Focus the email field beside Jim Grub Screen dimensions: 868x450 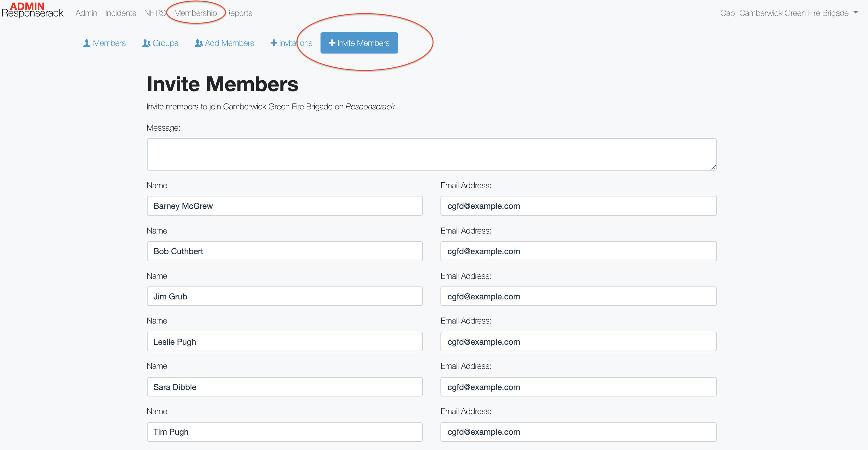pyautogui.click(x=578, y=296)
